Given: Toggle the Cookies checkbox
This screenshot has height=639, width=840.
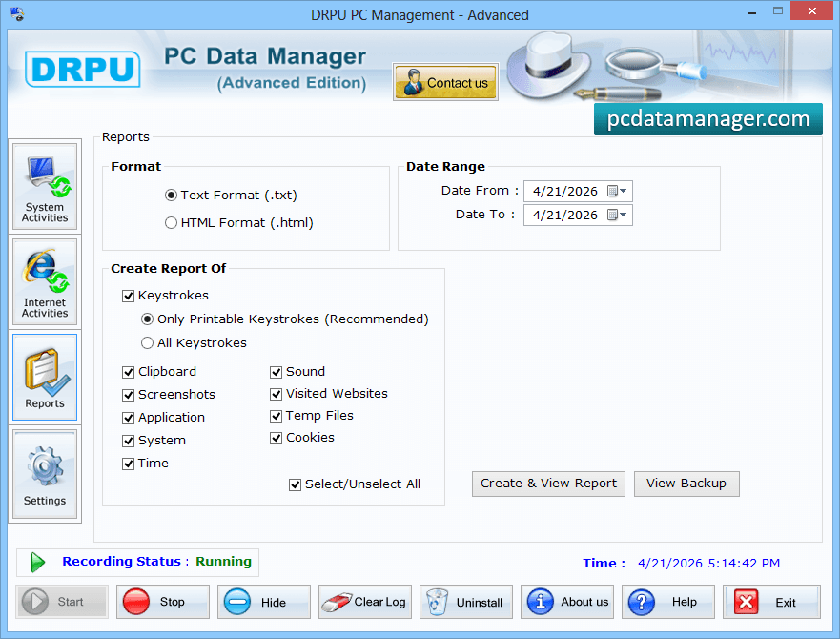Looking at the screenshot, I should point(276,438).
